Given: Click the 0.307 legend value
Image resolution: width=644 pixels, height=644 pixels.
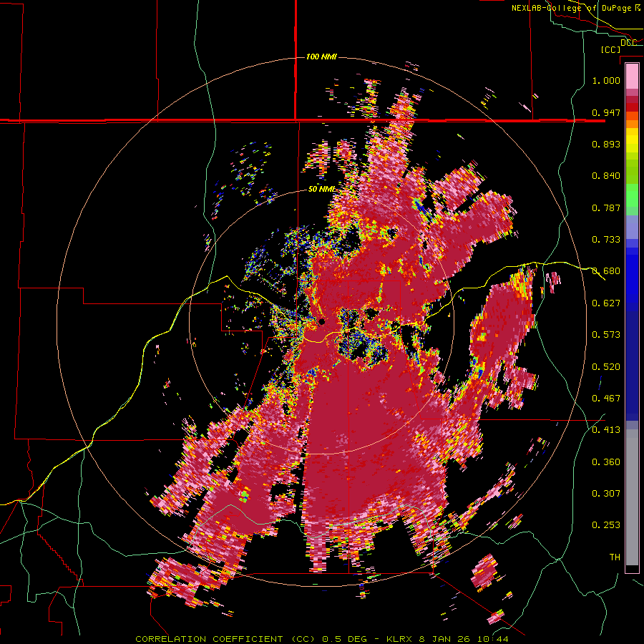Looking at the screenshot, I should tap(606, 494).
